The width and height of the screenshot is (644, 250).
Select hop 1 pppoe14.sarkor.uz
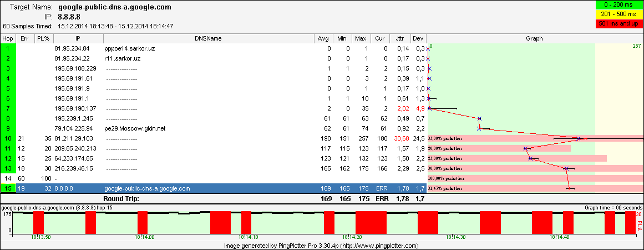(130, 48)
